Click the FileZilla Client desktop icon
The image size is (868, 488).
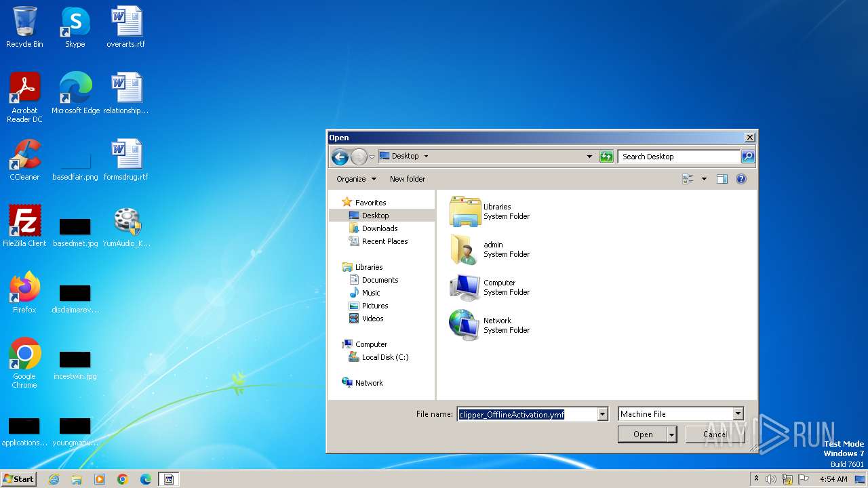coord(24,226)
